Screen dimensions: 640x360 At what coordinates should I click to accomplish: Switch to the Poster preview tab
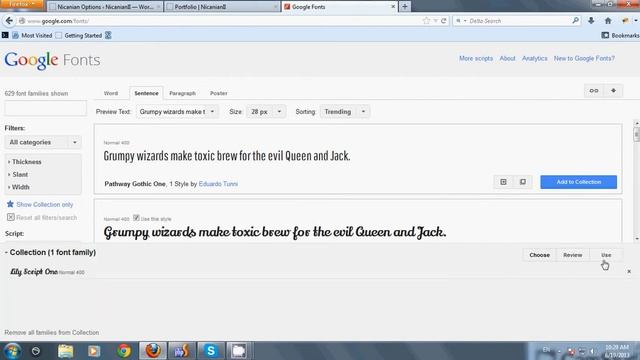pyautogui.click(x=219, y=93)
